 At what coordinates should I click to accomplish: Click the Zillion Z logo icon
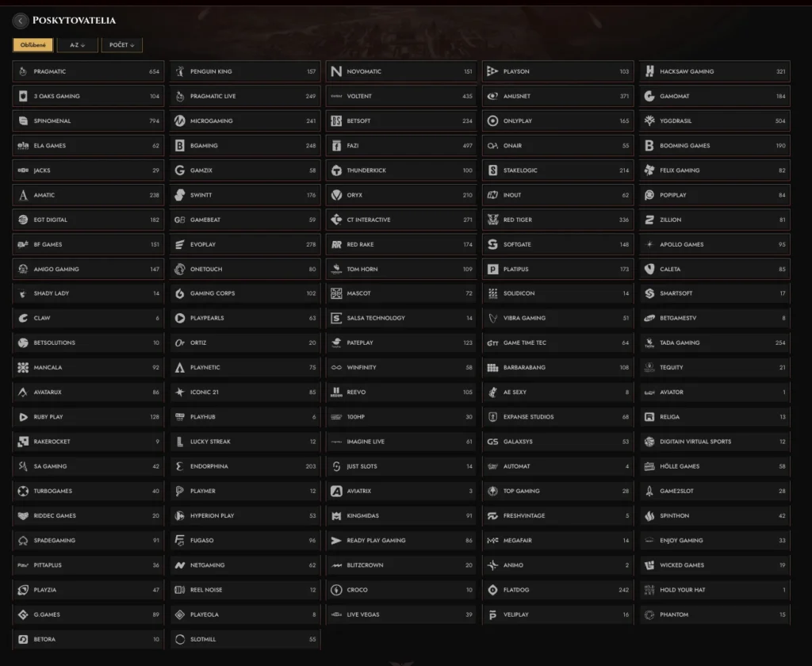click(649, 220)
